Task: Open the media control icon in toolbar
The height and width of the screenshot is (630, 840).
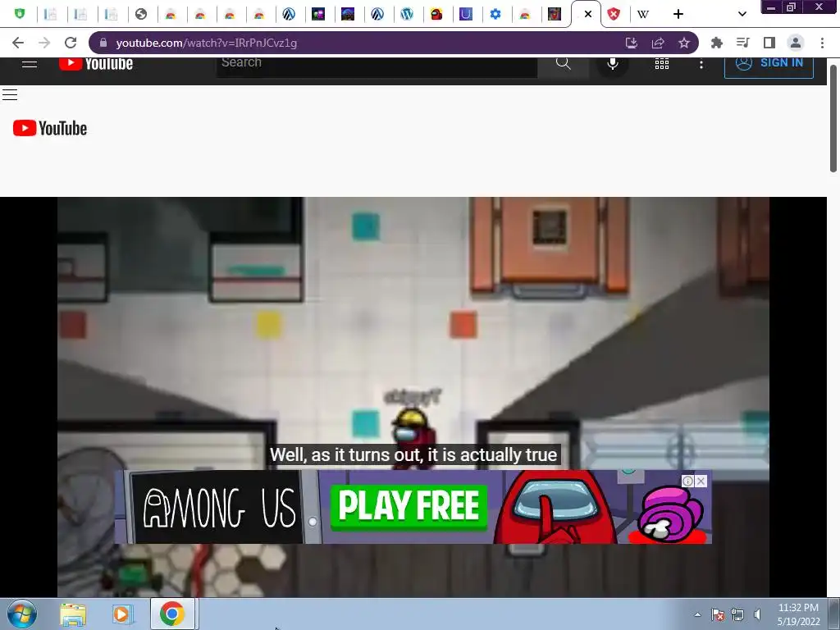Action: [x=742, y=43]
